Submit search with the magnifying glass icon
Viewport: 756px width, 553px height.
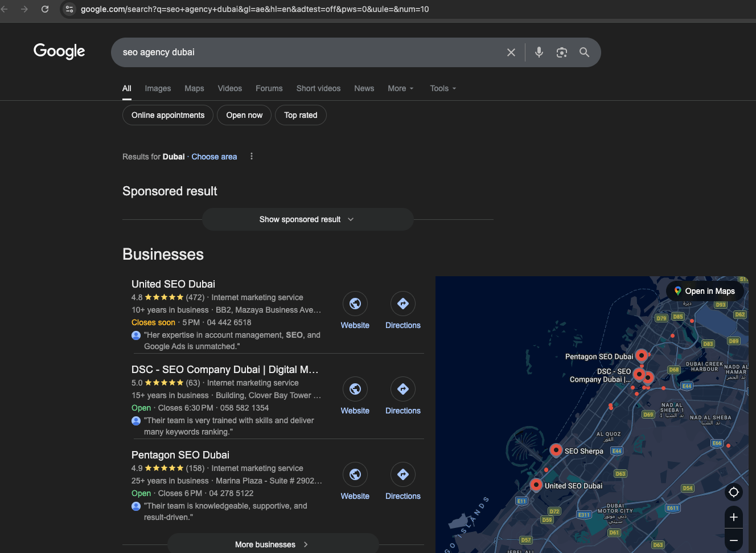[584, 52]
